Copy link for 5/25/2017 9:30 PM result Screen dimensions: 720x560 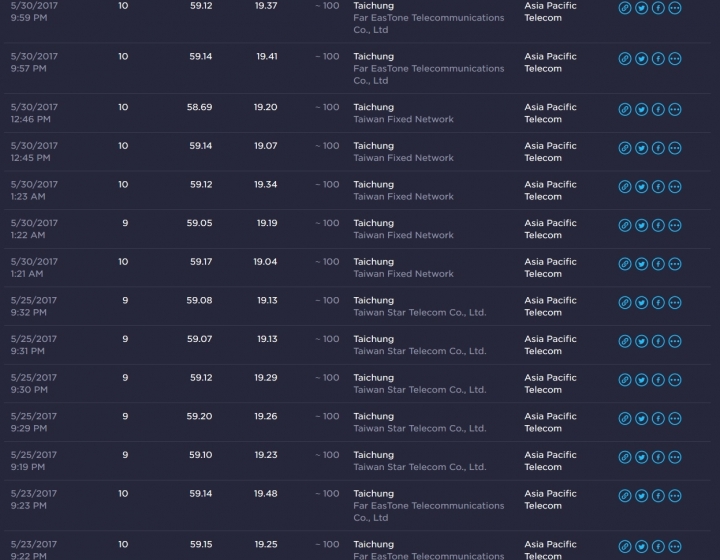[x=624, y=379]
